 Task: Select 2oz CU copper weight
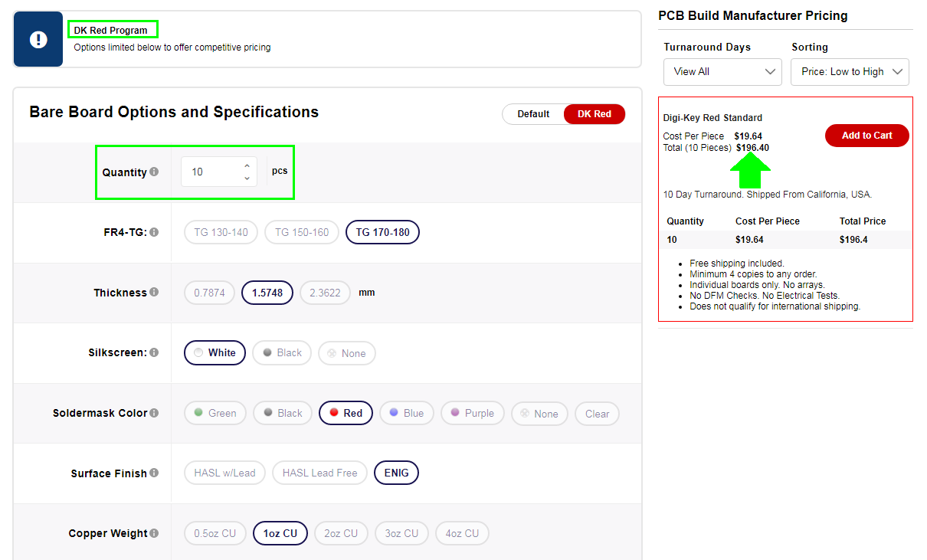[341, 533]
